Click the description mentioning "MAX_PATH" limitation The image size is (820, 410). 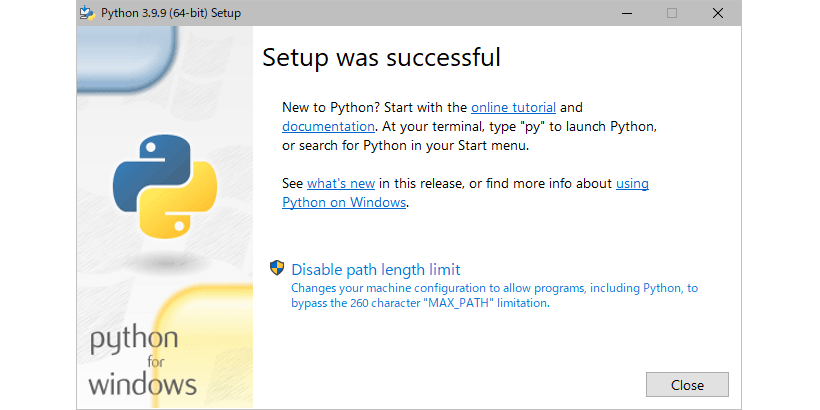(x=494, y=295)
